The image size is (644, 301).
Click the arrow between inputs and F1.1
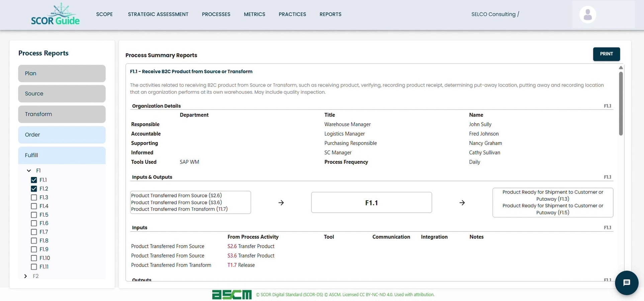281,202
